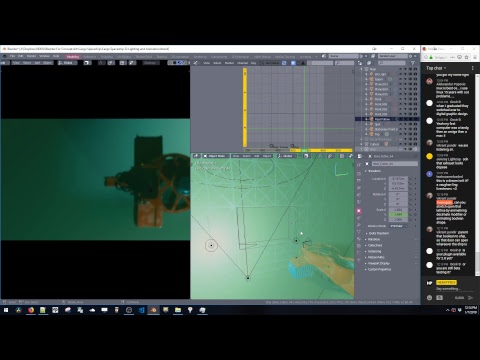Toggle Point.004 render camera visibility
The height and width of the screenshot is (360, 480).
415,89
